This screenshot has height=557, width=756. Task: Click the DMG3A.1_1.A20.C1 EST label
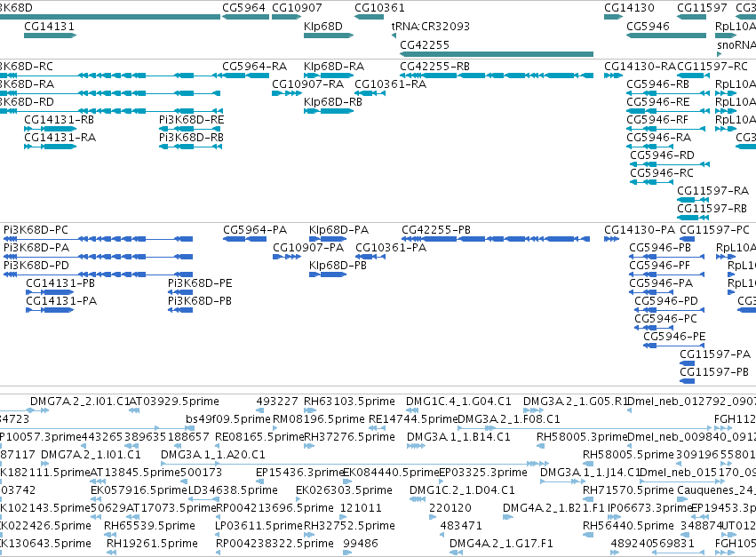click(x=212, y=455)
